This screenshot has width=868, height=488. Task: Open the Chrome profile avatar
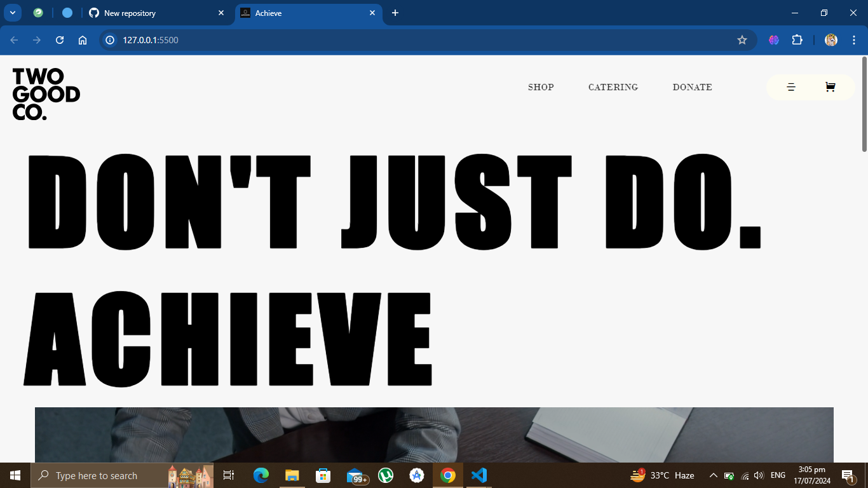point(831,40)
